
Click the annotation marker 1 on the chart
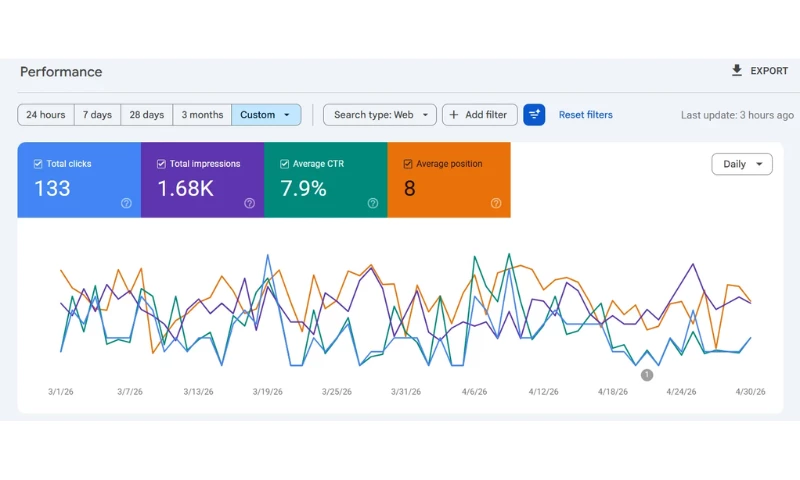coord(647,375)
